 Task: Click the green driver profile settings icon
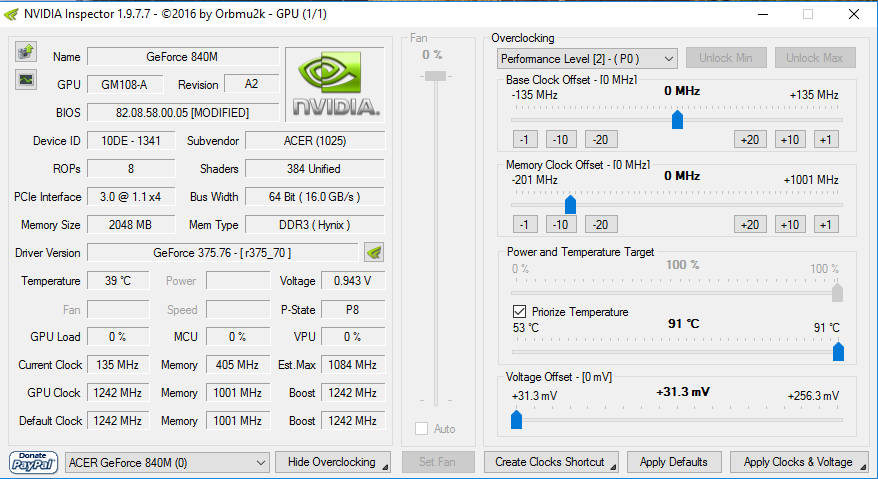(x=373, y=252)
